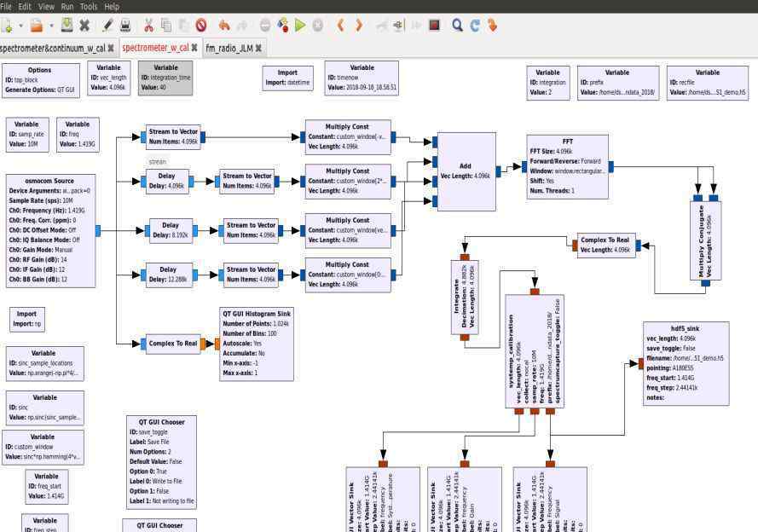Generate the flow graph with the colored shapes icon
Viewport: 758px width, 532px height.
283,25
